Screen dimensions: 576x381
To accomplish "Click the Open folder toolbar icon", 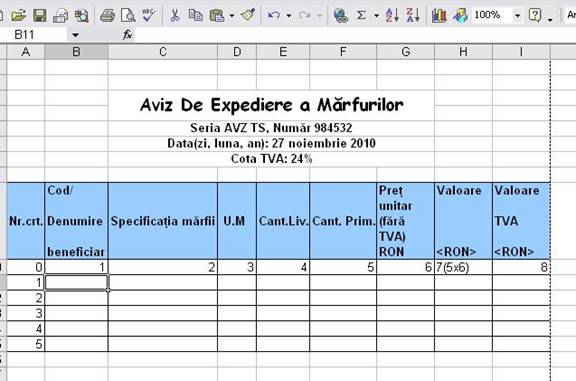I will (x=18, y=15).
